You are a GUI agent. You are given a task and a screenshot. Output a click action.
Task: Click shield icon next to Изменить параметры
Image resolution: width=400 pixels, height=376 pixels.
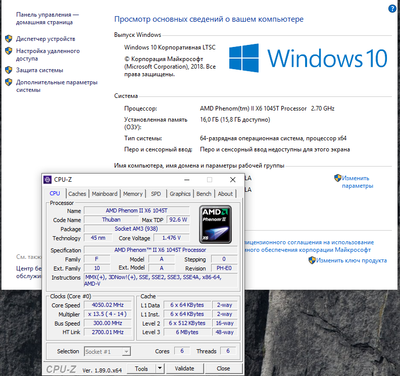338,178
